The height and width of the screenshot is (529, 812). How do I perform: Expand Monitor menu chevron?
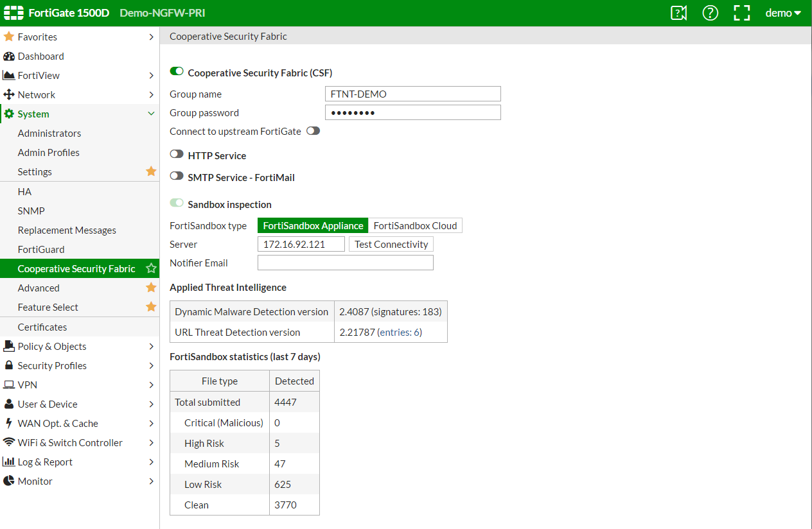coord(151,481)
